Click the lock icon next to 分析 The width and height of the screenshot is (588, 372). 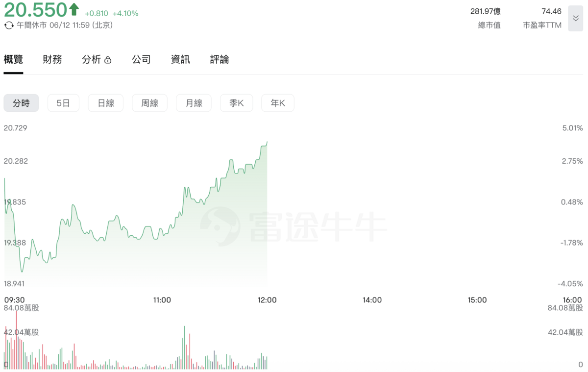tap(108, 60)
